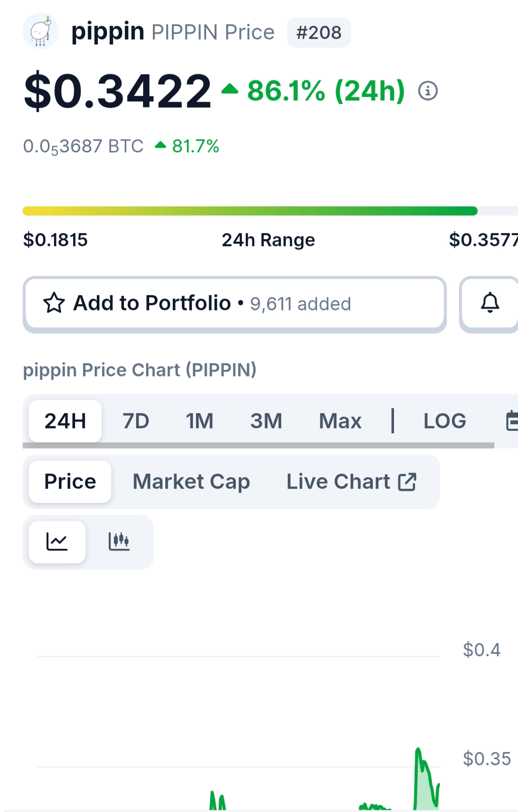Open price alerts with the bell icon
The image size is (518, 812).
click(x=490, y=303)
